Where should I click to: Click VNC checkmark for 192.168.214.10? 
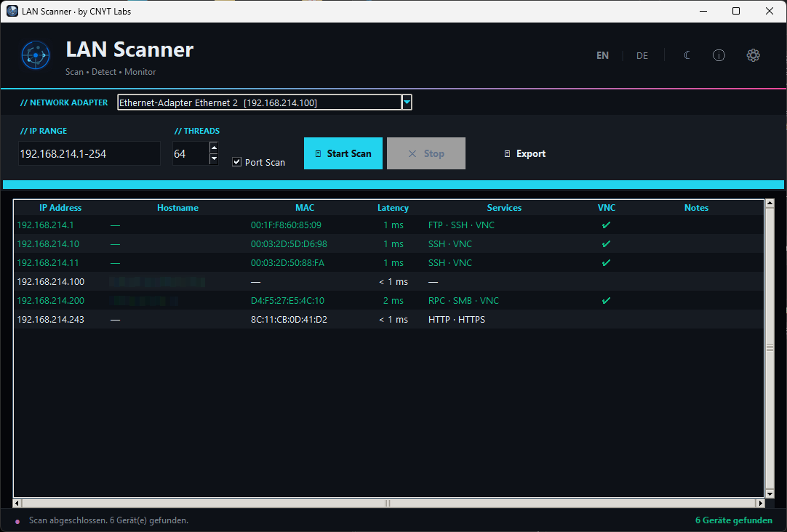(x=607, y=244)
